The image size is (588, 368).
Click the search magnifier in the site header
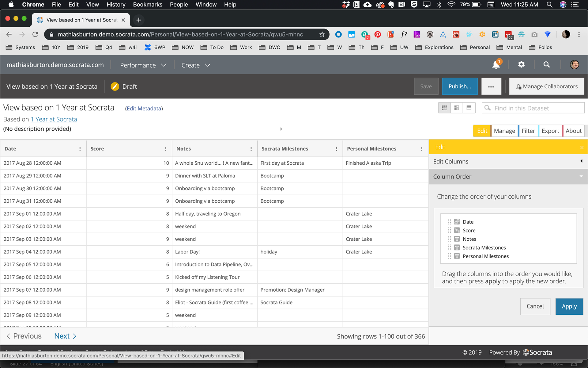tap(547, 65)
